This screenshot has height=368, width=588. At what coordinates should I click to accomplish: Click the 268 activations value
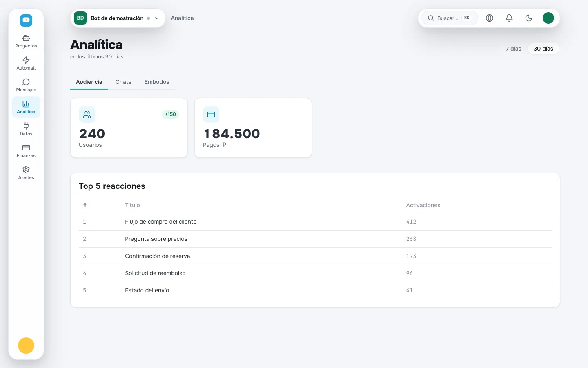(411, 239)
